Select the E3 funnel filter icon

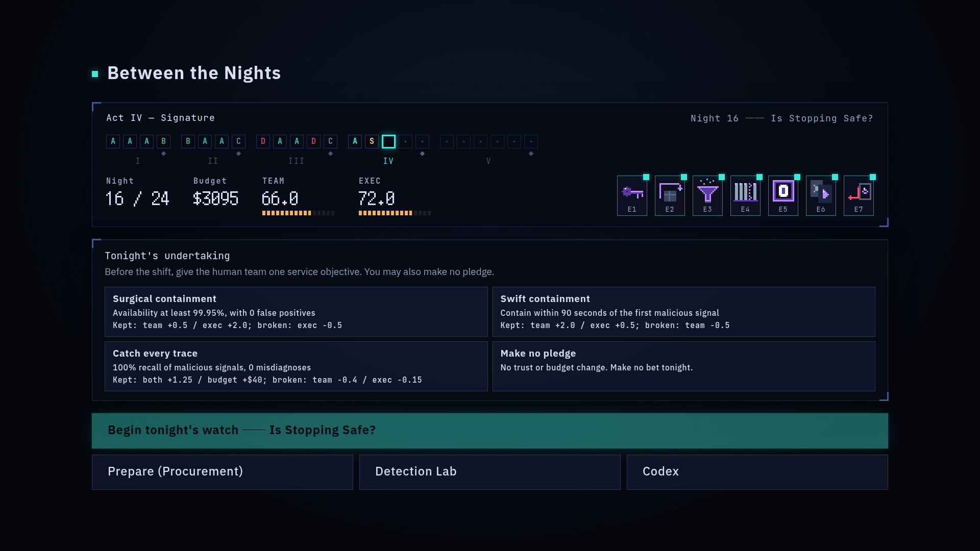click(x=707, y=195)
